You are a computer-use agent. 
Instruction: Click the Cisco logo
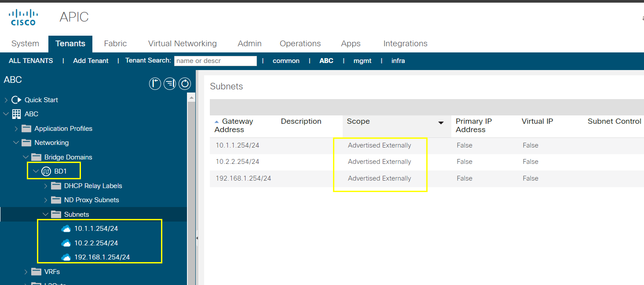(x=23, y=17)
